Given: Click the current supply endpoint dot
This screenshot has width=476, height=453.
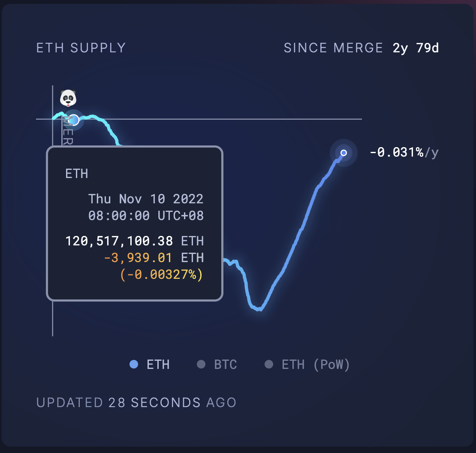Looking at the screenshot, I should (x=343, y=153).
